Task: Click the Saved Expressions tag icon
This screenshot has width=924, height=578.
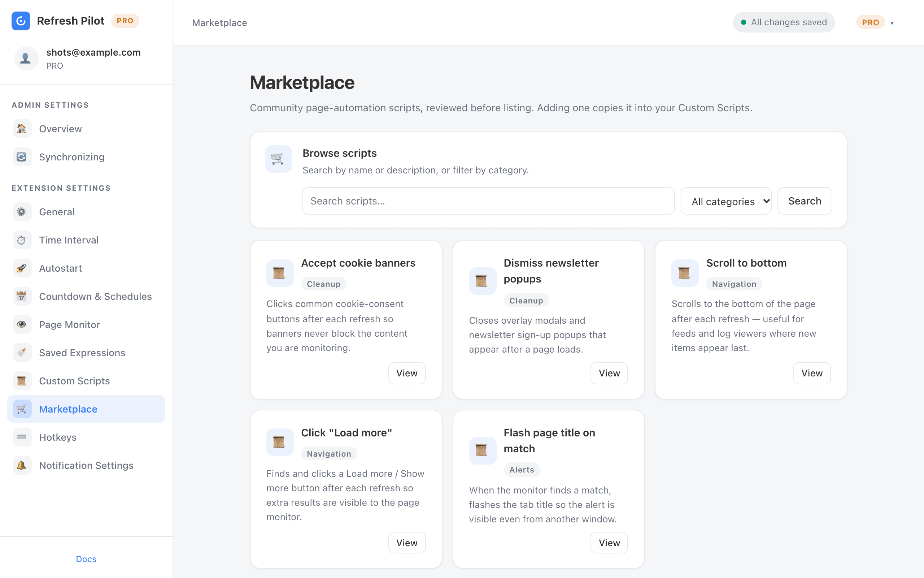Action: (x=22, y=353)
